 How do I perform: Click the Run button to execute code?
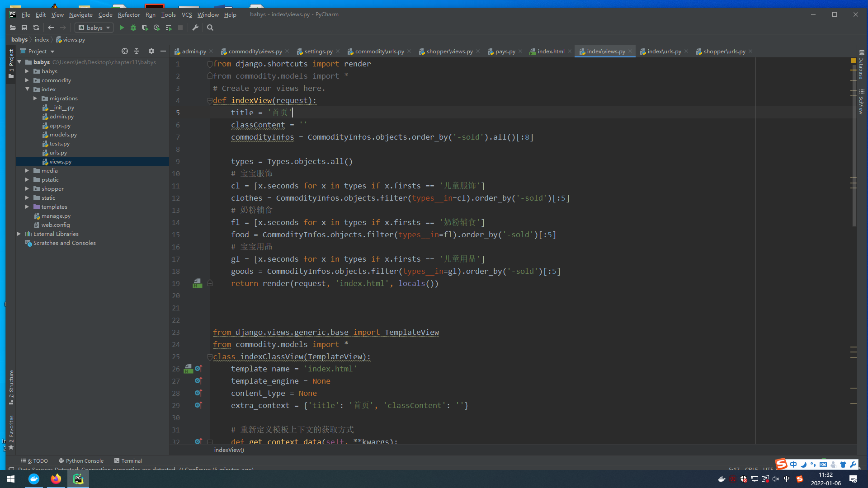coord(122,28)
